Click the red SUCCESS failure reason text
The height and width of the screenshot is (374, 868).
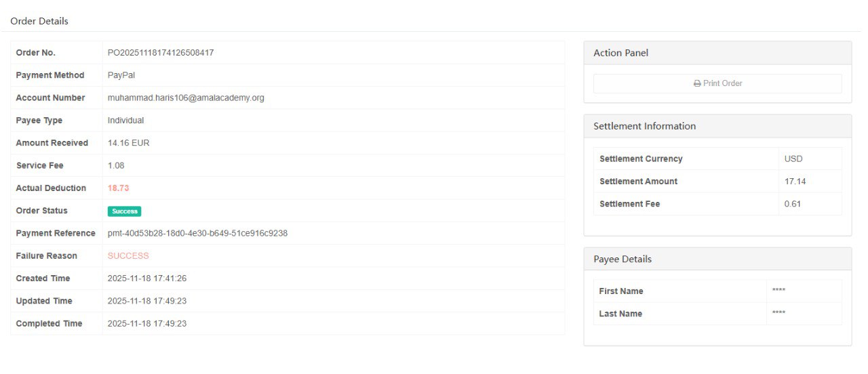[128, 256]
